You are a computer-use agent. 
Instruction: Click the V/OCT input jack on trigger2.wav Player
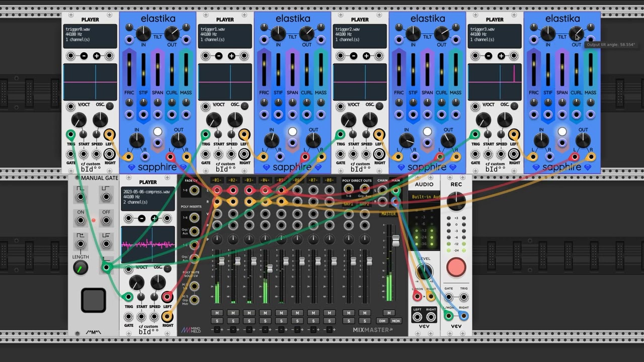tap(341, 106)
